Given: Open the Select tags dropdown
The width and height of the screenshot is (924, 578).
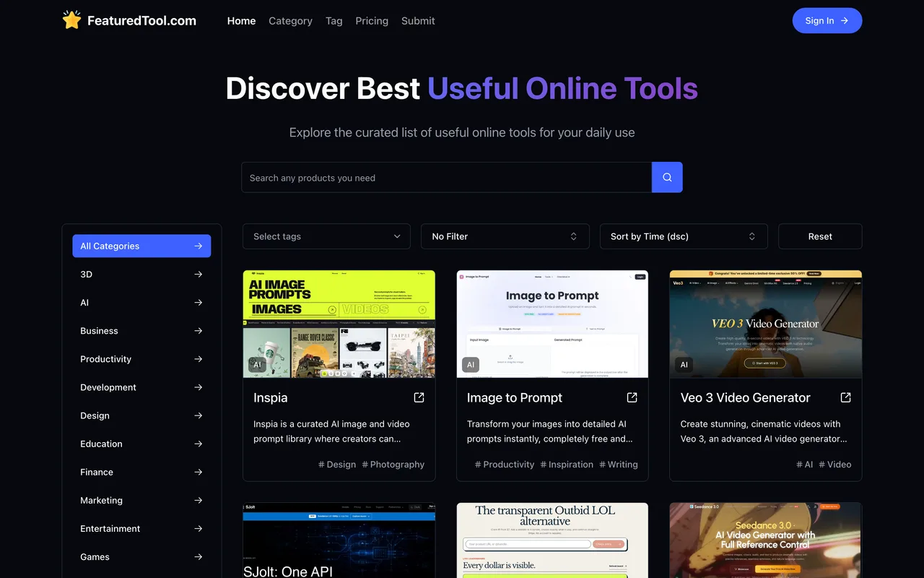Looking at the screenshot, I should coord(326,236).
